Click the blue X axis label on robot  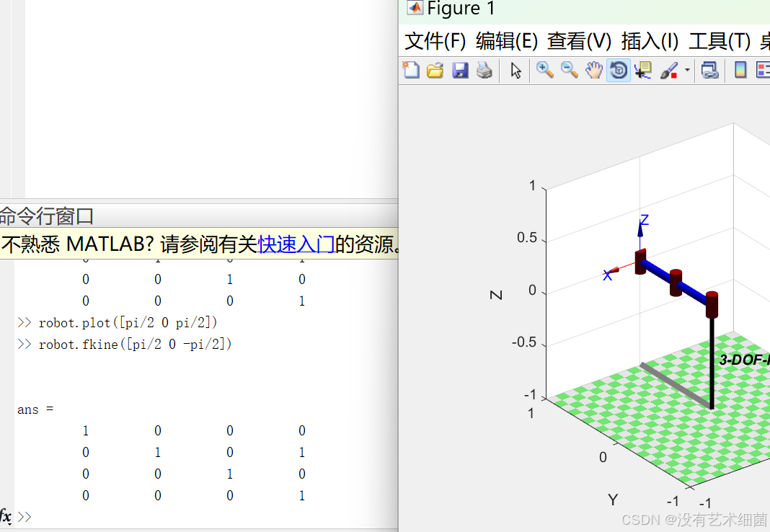608,275
